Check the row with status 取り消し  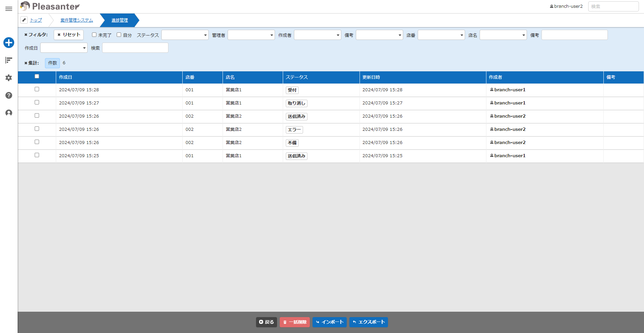tap(37, 102)
